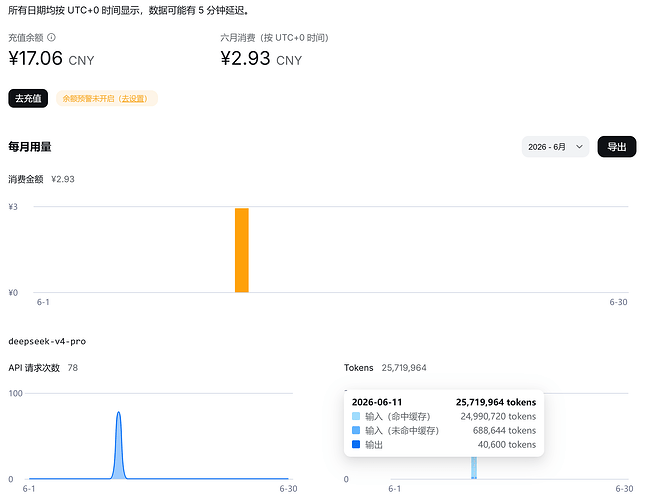The height and width of the screenshot is (500, 665).
Task: Click the 6-30 axis label of the spending chart
Action: [618, 302]
